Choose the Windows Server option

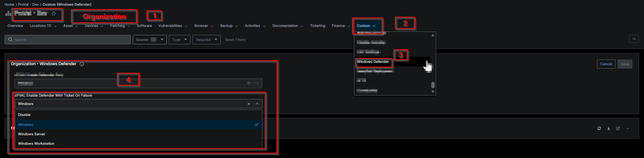click(x=138, y=134)
